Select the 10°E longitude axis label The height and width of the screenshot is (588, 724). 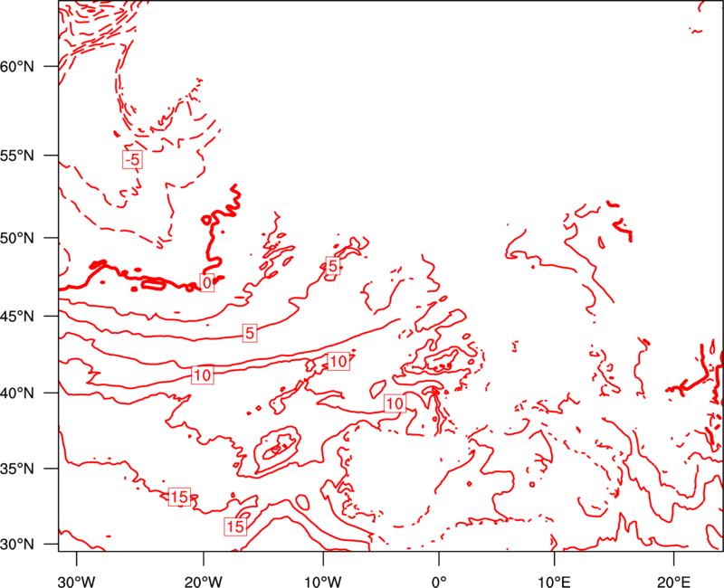click(554, 582)
